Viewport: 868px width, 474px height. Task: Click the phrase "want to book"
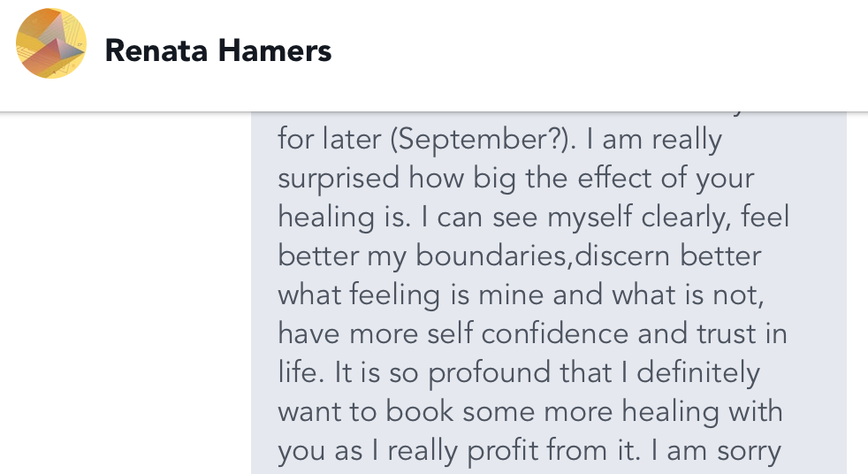coord(355,411)
